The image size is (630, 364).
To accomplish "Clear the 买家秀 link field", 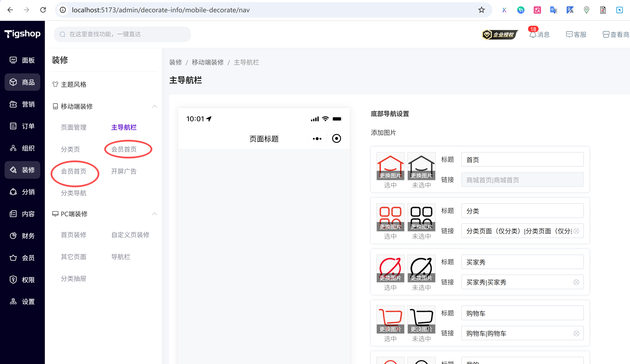I will [x=576, y=282].
